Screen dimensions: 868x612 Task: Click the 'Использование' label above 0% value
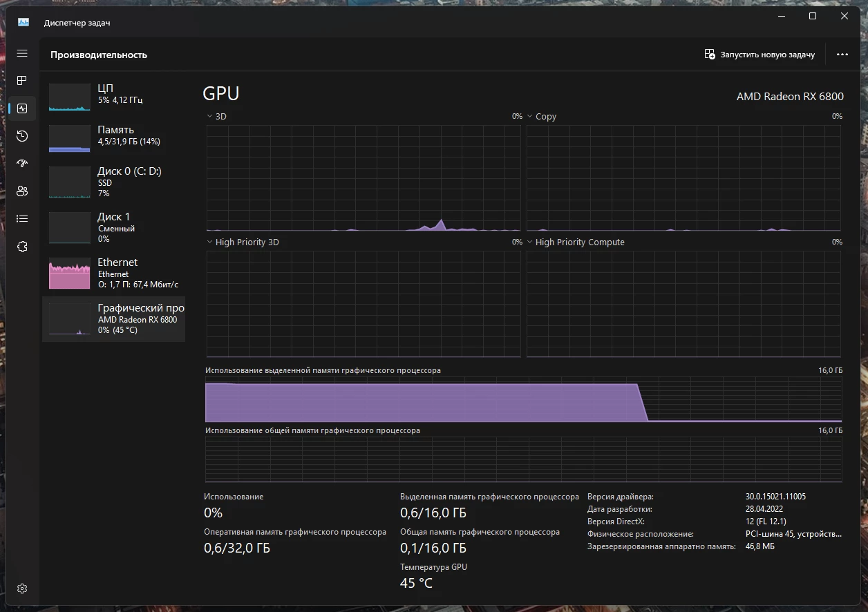coord(234,497)
